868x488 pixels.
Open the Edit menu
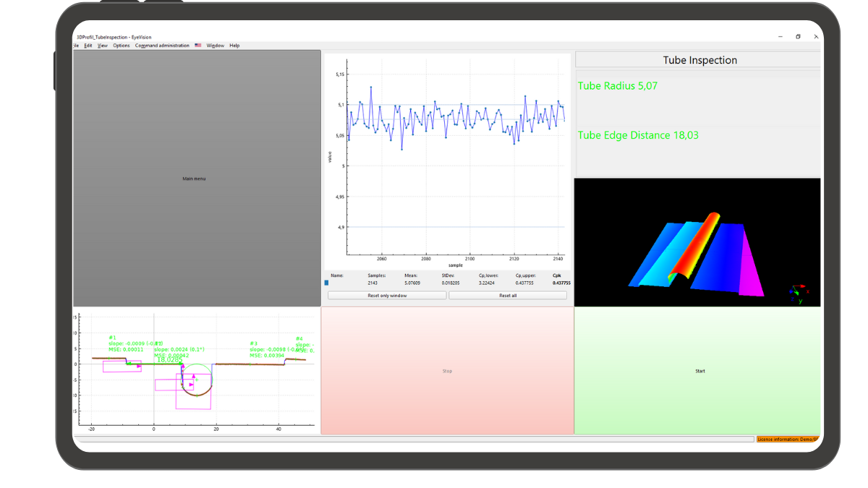point(88,46)
